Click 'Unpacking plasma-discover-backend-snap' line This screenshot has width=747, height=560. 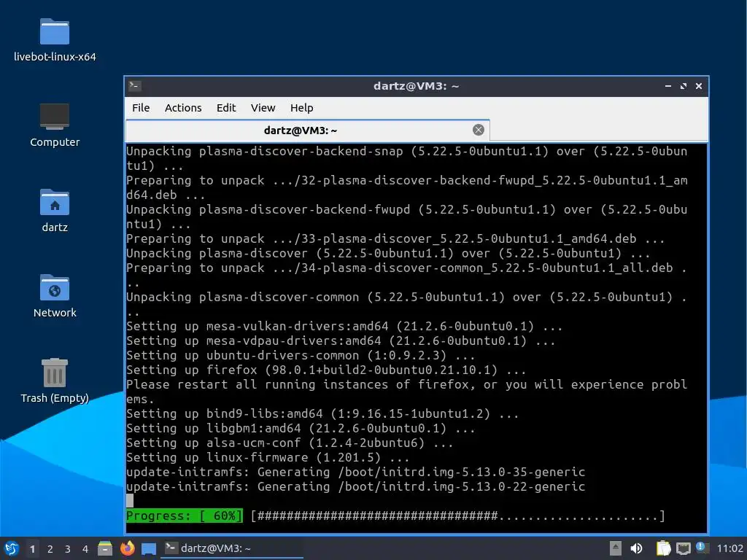407,158
